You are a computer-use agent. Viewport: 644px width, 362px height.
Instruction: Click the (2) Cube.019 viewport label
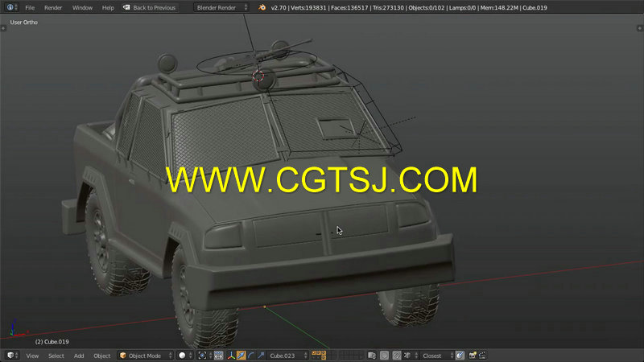pos(52,341)
